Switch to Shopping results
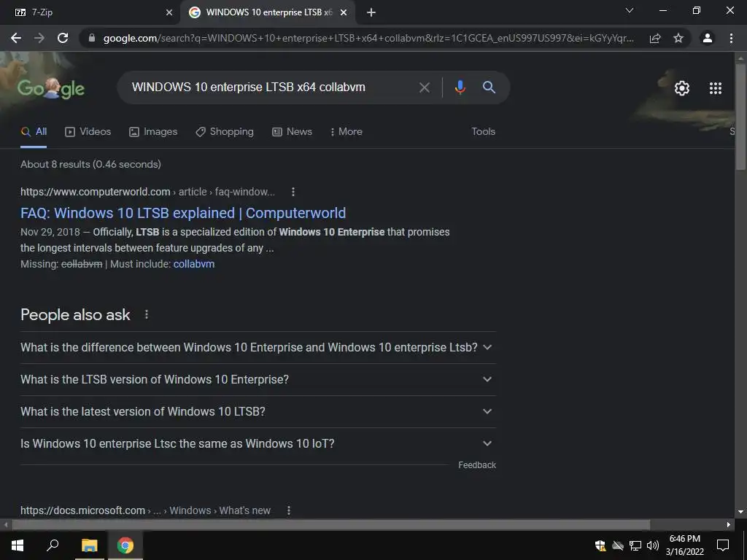Image resolution: width=747 pixels, height=560 pixels. coord(225,132)
